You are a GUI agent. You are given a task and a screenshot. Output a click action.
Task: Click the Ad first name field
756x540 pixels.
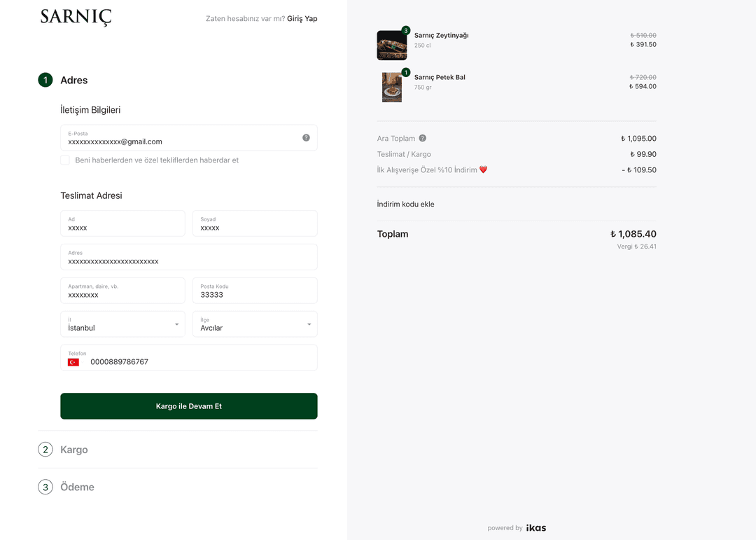[122, 223]
